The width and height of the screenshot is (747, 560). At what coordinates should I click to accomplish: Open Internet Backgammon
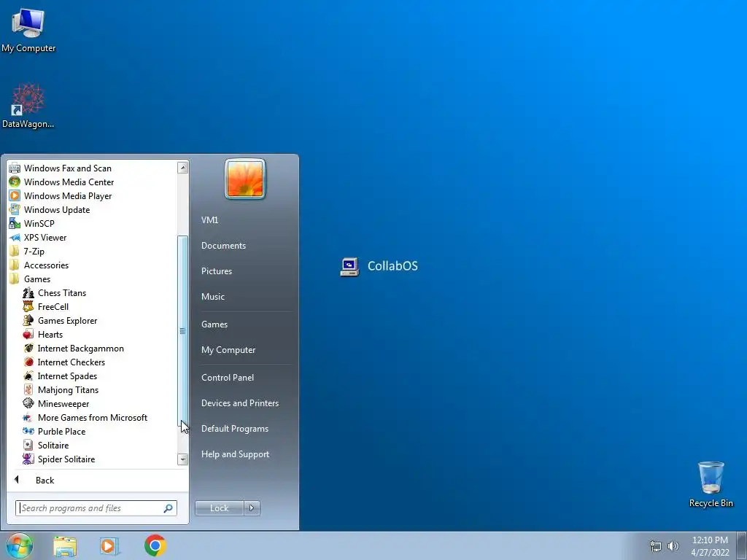(x=80, y=348)
